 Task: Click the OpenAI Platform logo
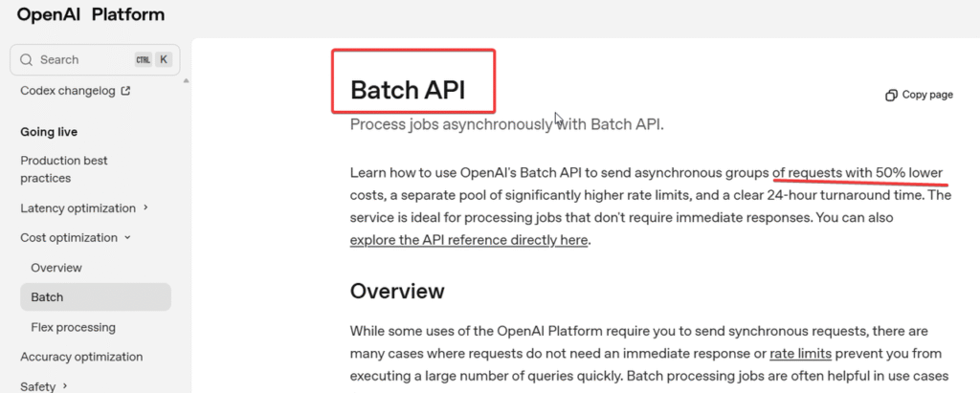click(x=91, y=14)
